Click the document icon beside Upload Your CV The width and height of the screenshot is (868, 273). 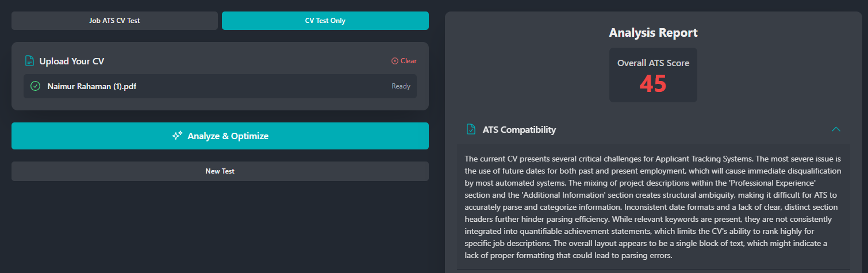(x=29, y=61)
